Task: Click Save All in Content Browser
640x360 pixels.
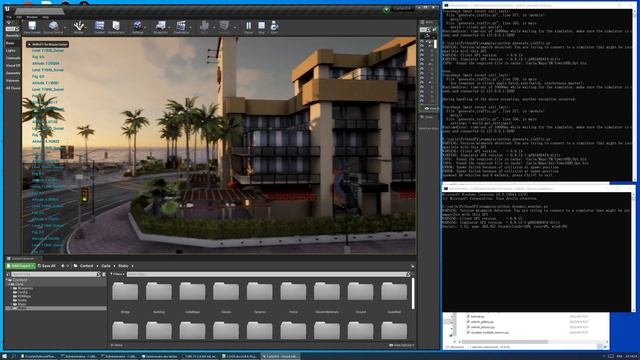Action: pos(47,266)
